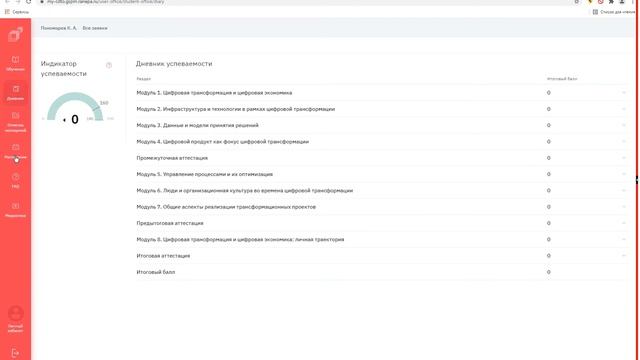Expand the Модуль 2 row
Viewport: 640px width, 360px height.
pos(624,109)
